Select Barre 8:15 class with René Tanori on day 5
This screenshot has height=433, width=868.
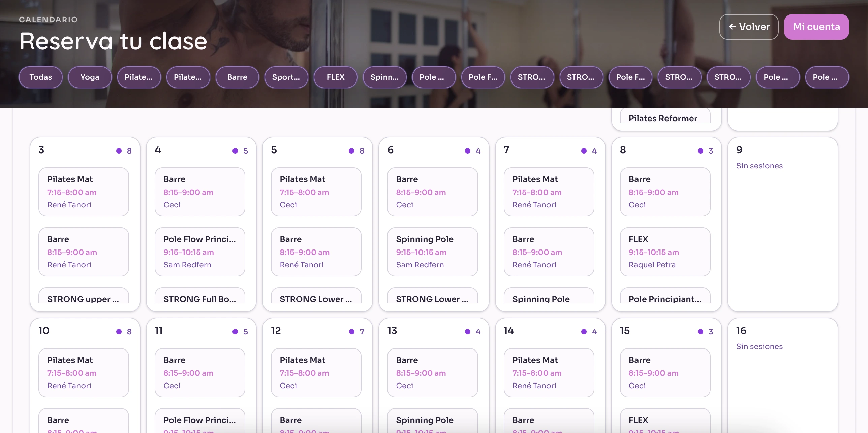[x=316, y=252]
